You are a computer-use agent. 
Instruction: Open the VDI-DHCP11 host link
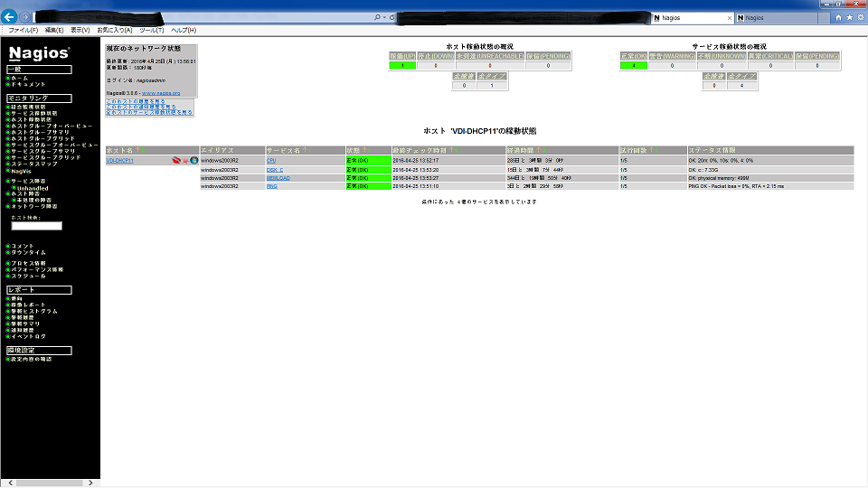click(119, 160)
